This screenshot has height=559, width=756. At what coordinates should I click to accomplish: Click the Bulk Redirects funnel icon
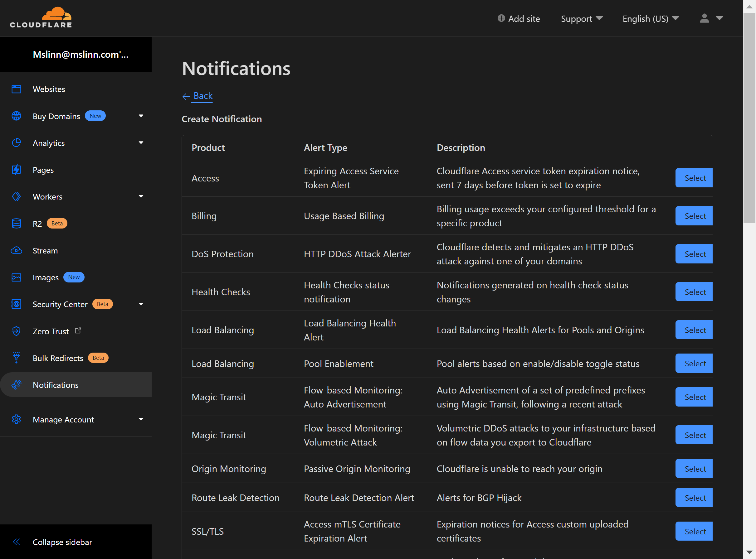pyautogui.click(x=16, y=358)
